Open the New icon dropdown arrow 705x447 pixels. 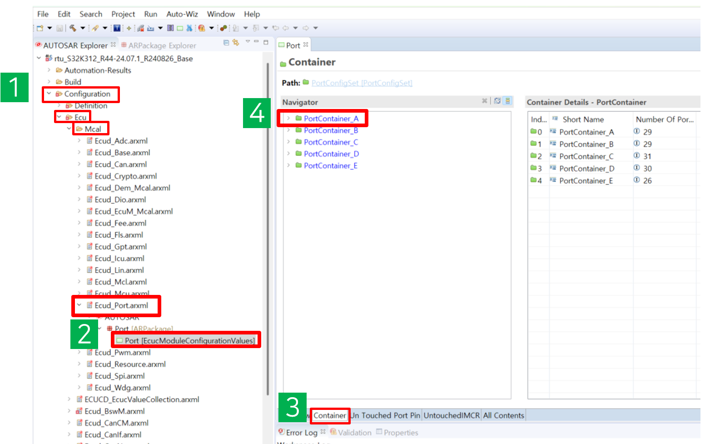(49, 28)
